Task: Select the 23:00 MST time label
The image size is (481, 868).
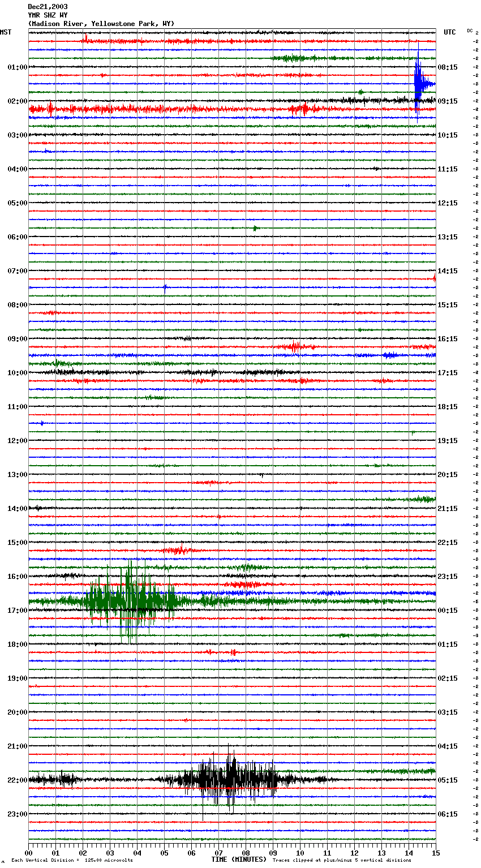Action: (x=17, y=814)
